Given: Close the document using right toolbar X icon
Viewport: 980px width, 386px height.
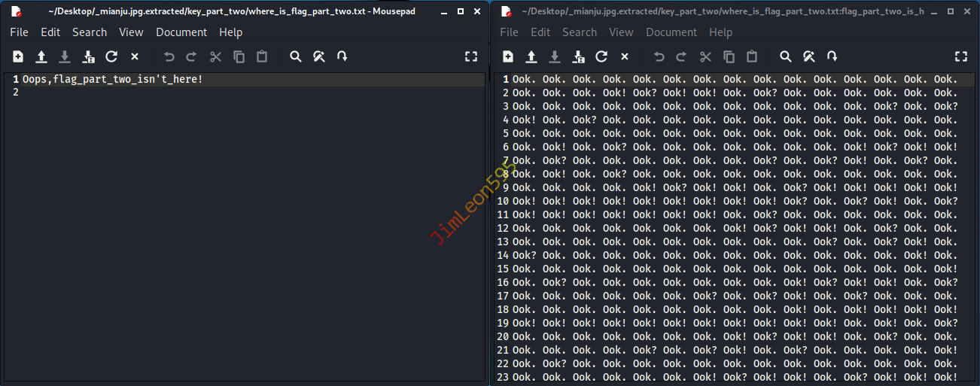Looking at the screenshot, I should (625, 56).
